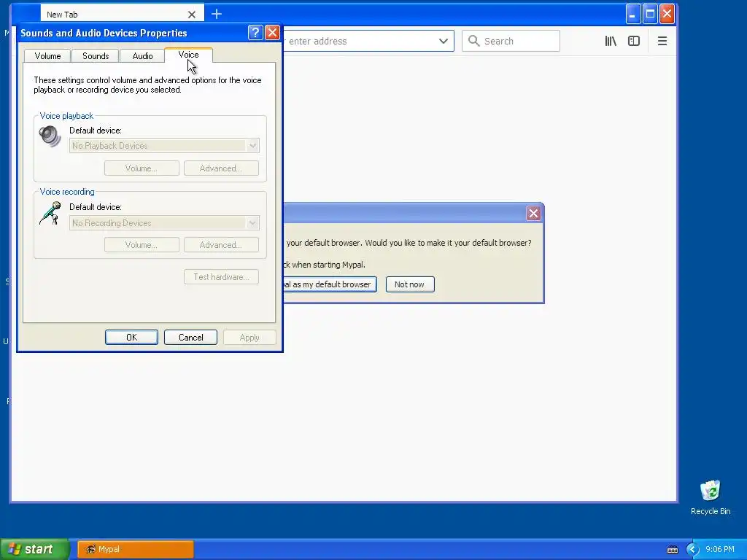Maximize the Mypal browser window
The width and height of the screenshot is (747, 560).
point(650,14)
